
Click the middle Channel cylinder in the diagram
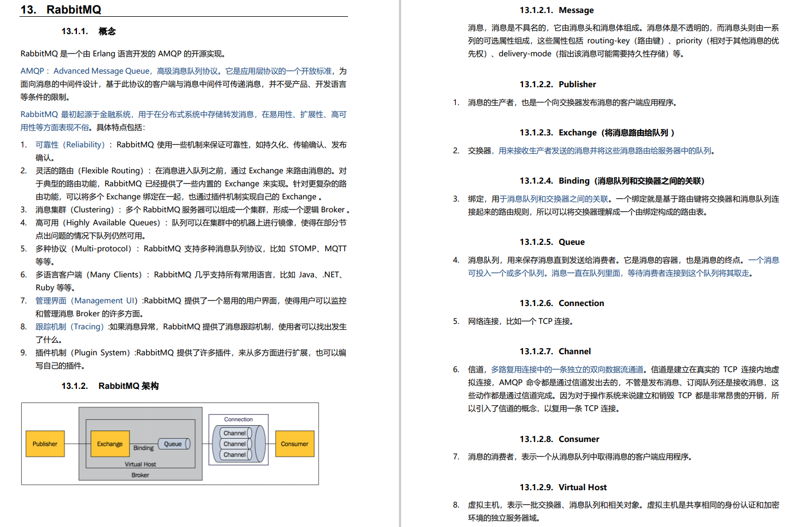(234, 444)
